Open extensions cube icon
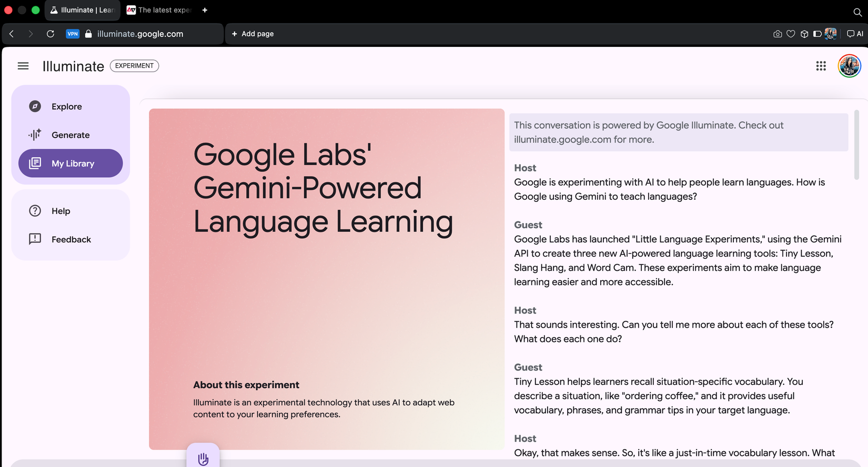The image size is (868, 467). point(804,34)
